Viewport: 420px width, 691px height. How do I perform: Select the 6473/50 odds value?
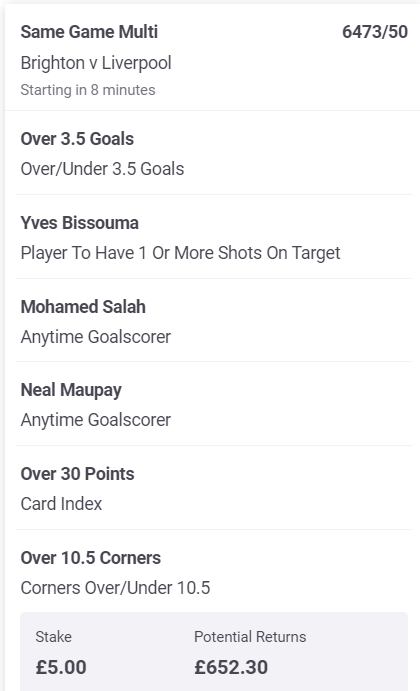click(x=375, y=32)
